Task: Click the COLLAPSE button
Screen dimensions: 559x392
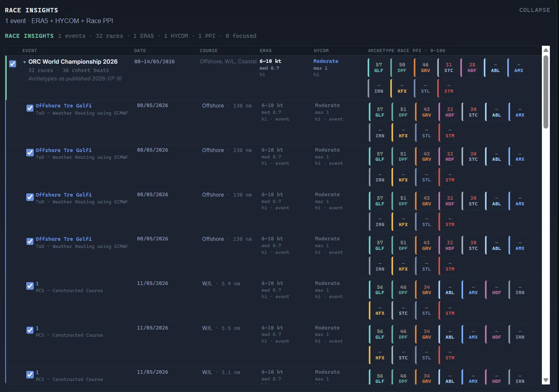Action: [x=534, y=10]
